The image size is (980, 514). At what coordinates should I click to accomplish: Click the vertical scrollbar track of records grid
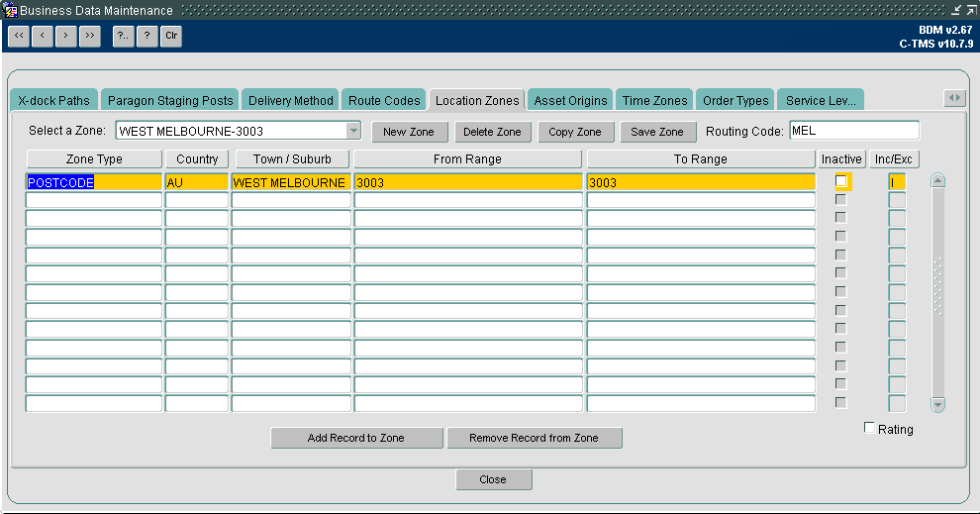(x=937, y=292)
